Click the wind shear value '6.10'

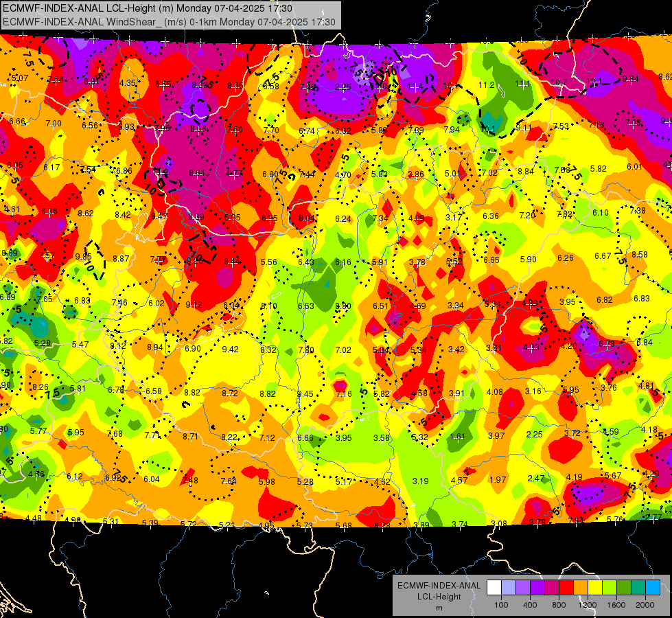[601, 213]
